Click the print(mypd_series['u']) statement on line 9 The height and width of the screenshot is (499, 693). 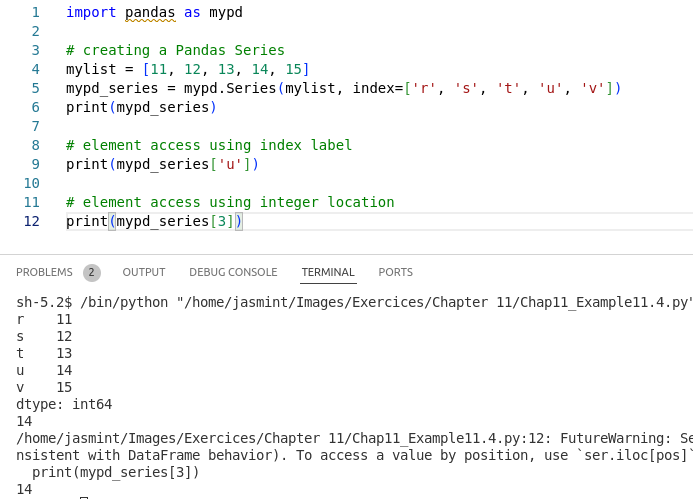tap(162, 164)
